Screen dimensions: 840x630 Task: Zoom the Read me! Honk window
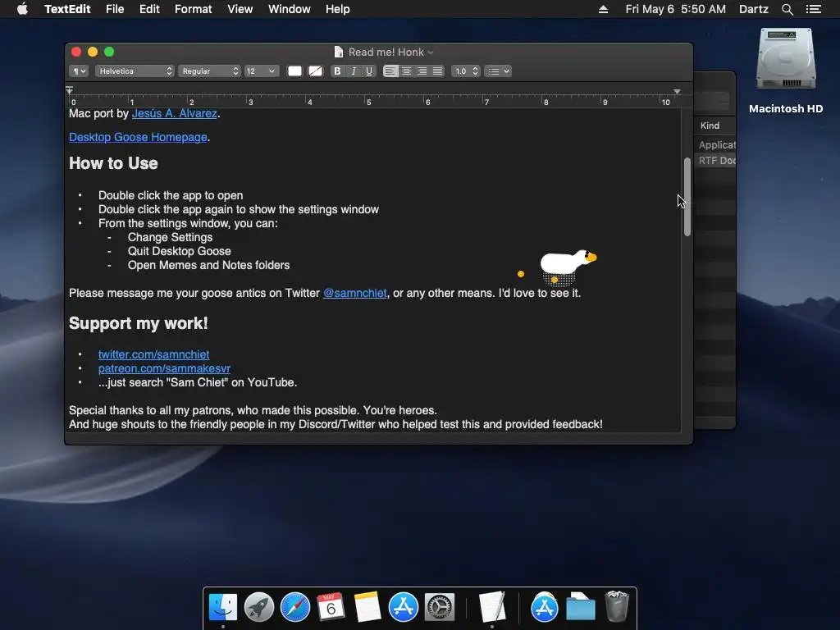click(109, 52)
